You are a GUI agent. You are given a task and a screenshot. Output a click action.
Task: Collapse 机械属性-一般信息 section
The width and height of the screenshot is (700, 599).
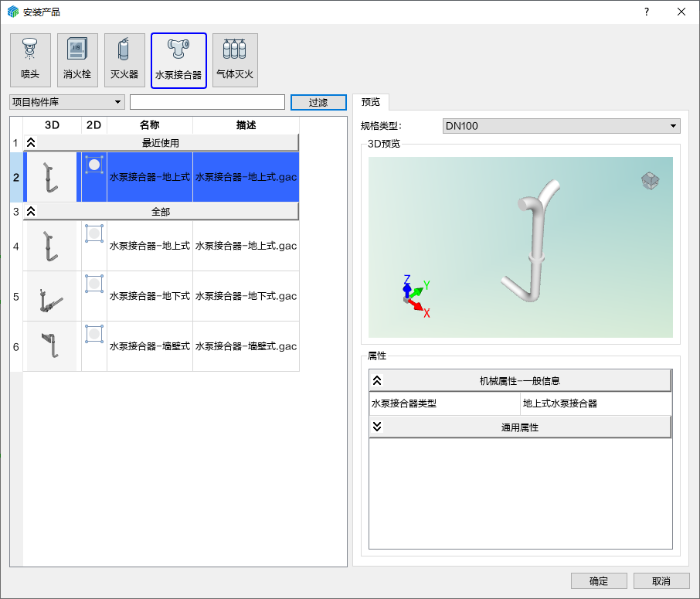coord(377,380)
